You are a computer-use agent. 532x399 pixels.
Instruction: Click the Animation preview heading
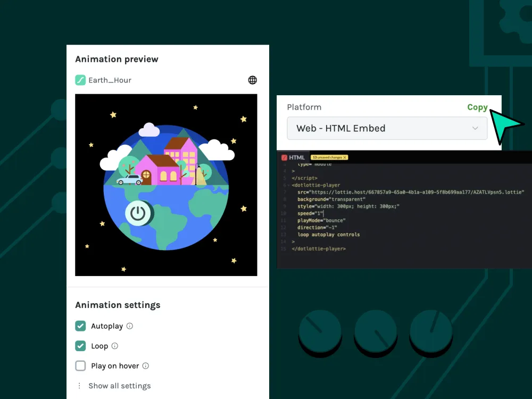click(x=117, y=59)
